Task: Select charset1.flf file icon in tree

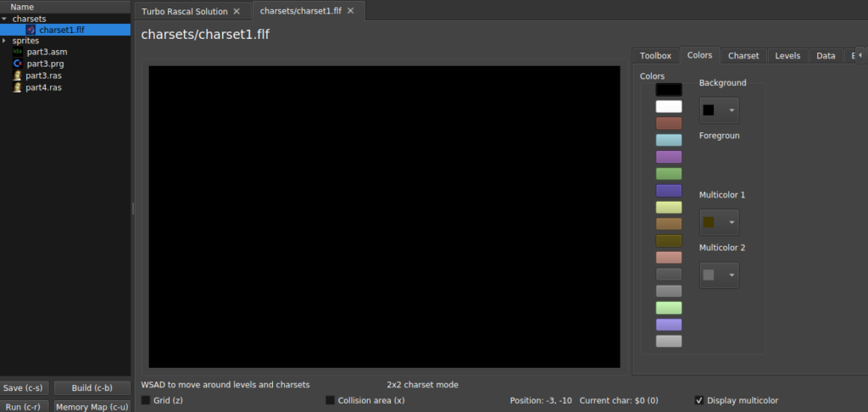Action: pos(31,30)
